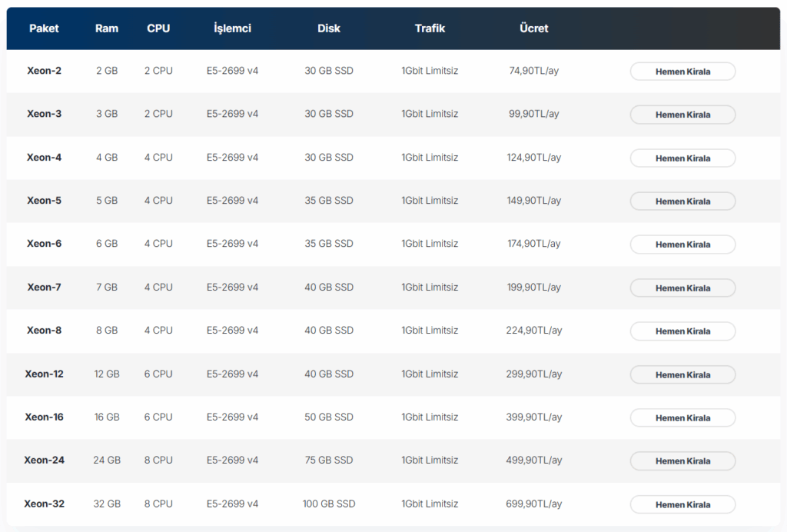787x532 pixels.
Task: Rent the Xeon-3 package via Hemen Kirala
Action: pyautogui.click(x=682, y=115)
